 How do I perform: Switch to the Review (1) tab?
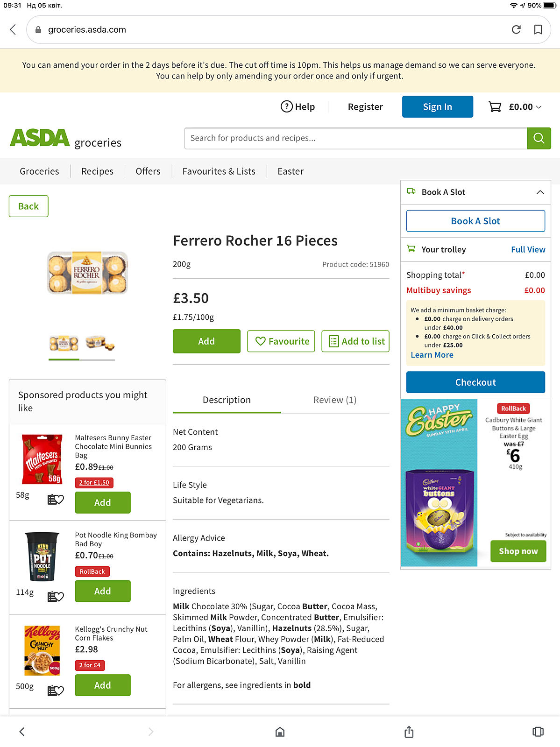tap(335, 400)
